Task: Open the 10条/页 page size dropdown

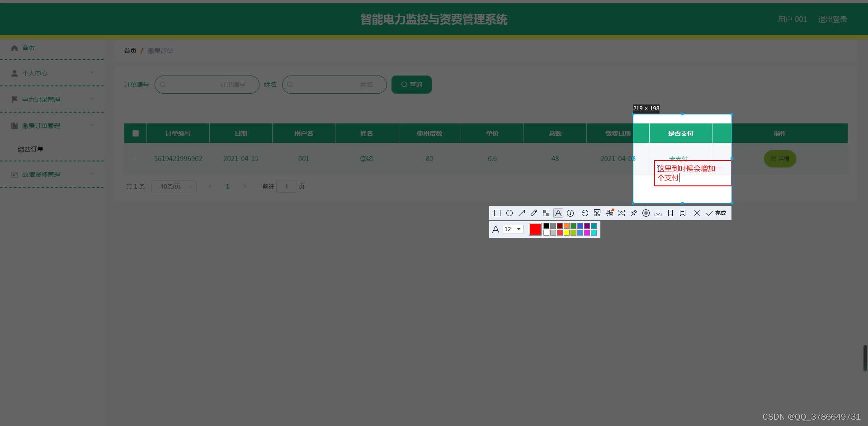Action: (174, 186)
